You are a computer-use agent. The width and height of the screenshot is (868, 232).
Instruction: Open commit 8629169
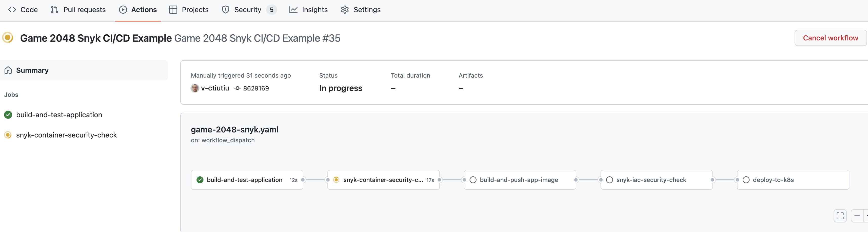[x=256, y=88]
